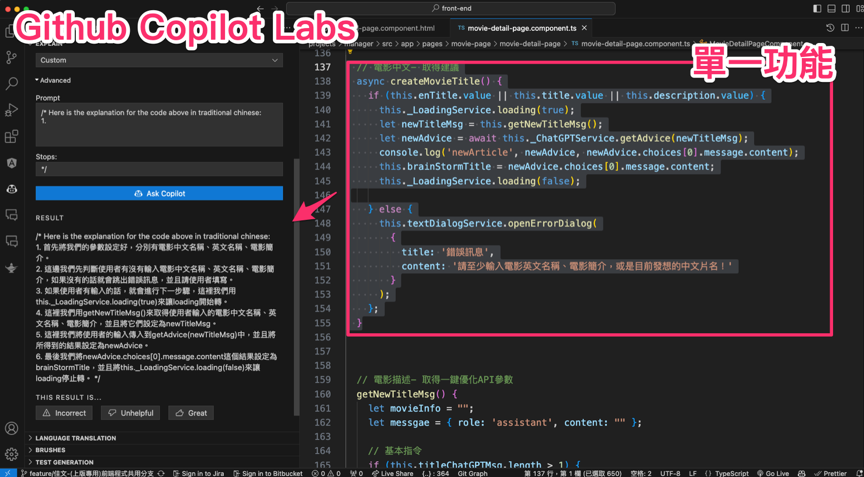Expand the Test Generation section
The width and height of the screenshot is (864, 477).
tap(61, 462)
